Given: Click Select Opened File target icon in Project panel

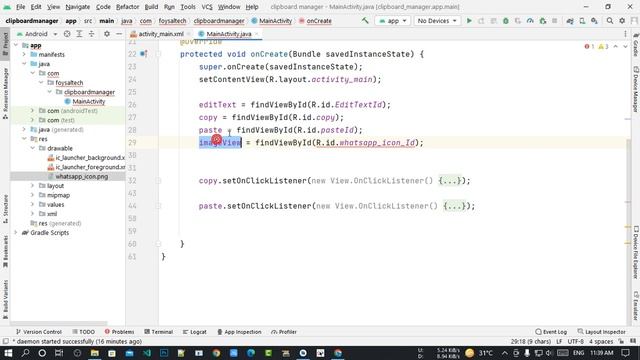Looking at the screenshot, I should tap(67, 34).
